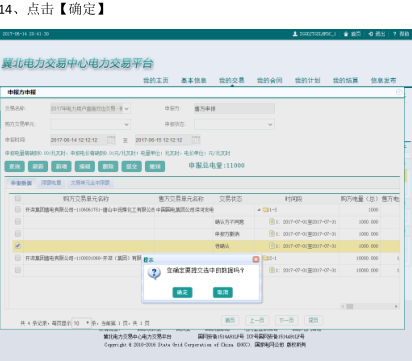Screen dimensions: 412x361
Task: Click 取消 in the confirmation dialog
Action: point(223,292)
